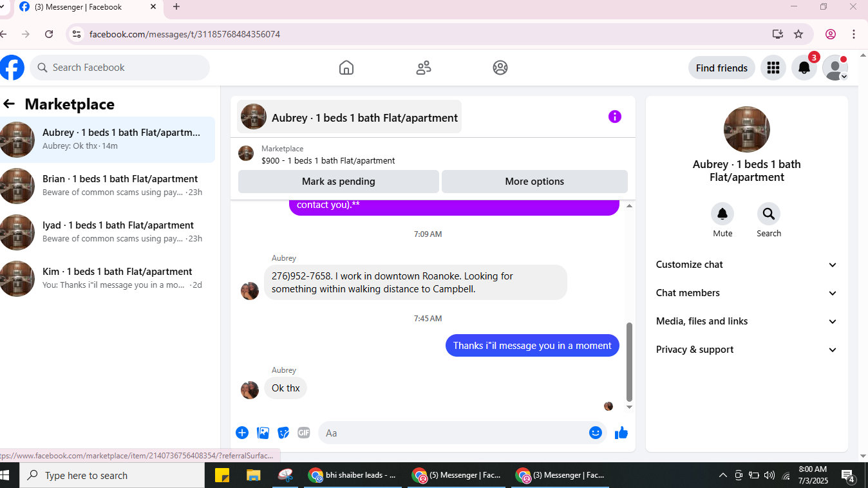Open more actions plus icon in composer
868x488 pixels.
242,433
